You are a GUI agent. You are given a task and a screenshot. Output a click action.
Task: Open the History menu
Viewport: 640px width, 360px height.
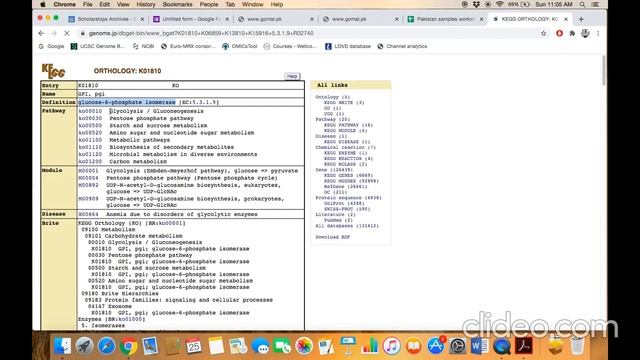146,4
